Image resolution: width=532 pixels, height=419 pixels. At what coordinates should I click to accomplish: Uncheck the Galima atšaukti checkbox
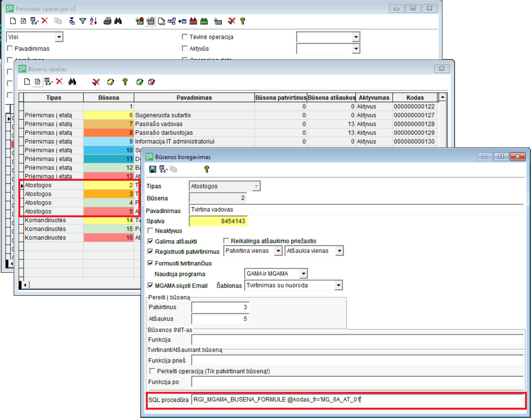150,241
